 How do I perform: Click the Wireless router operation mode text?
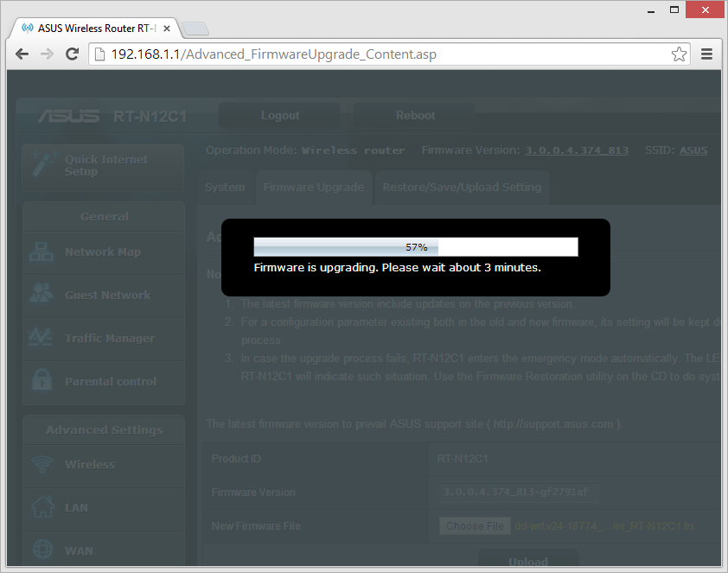pyautogui.click(x=353, y=150)
